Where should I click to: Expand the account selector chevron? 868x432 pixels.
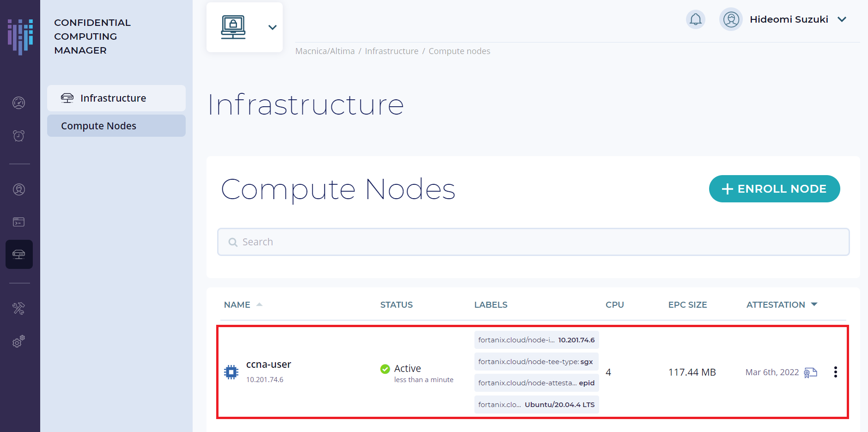coord(273,27)
